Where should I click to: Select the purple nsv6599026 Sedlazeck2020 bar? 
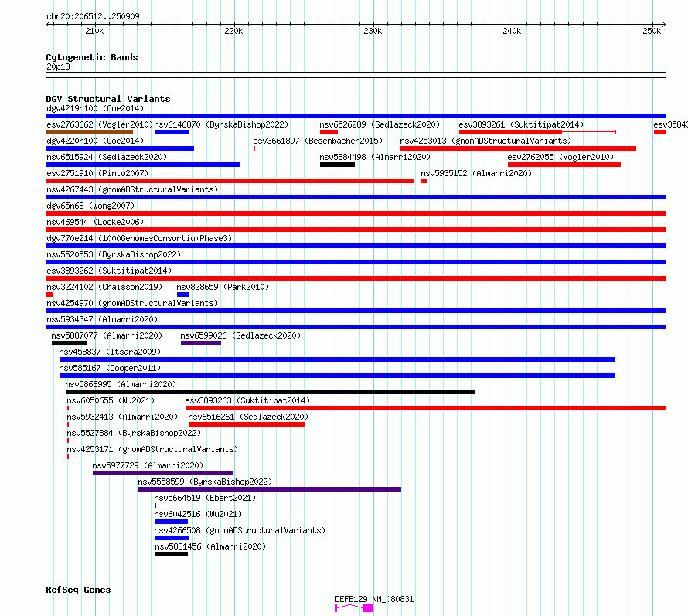coord(201,343)
